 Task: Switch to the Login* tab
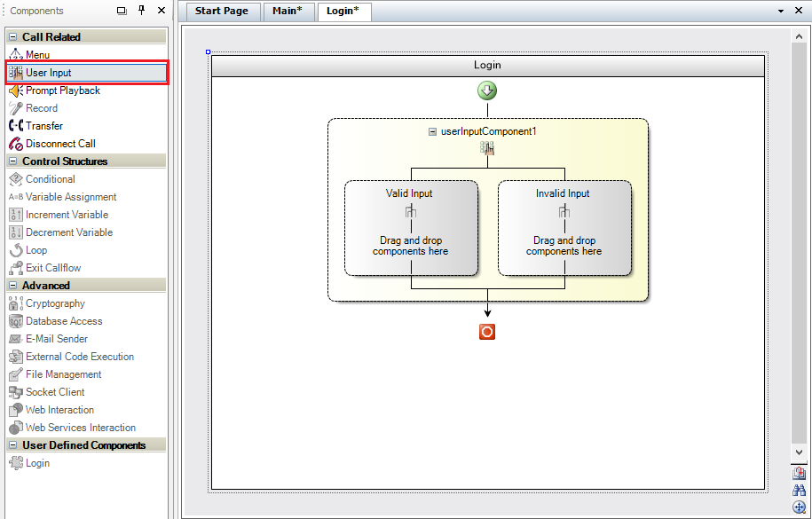click(343, 11)
